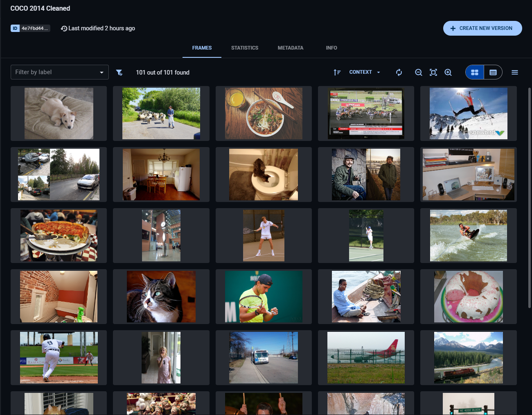Open the cat on toilet thumbnail
This screenshot has height=415, width=532.
click(263, 175)
